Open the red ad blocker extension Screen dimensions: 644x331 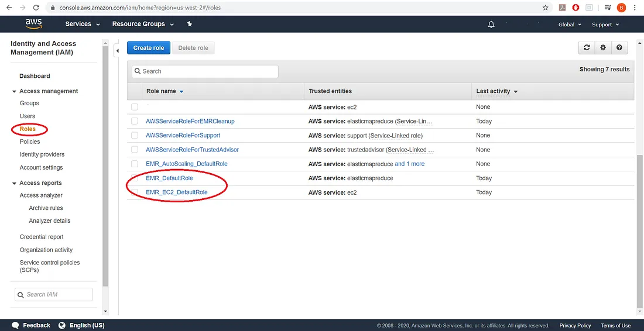(x=576, y=8)
